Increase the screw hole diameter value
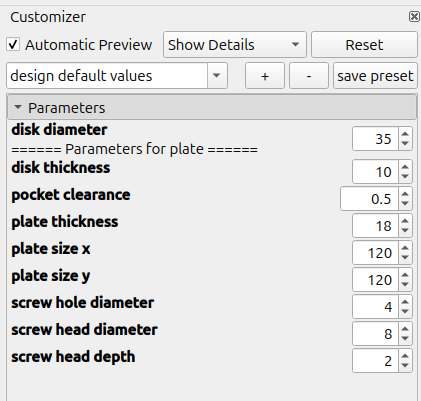 coord(405,302)
